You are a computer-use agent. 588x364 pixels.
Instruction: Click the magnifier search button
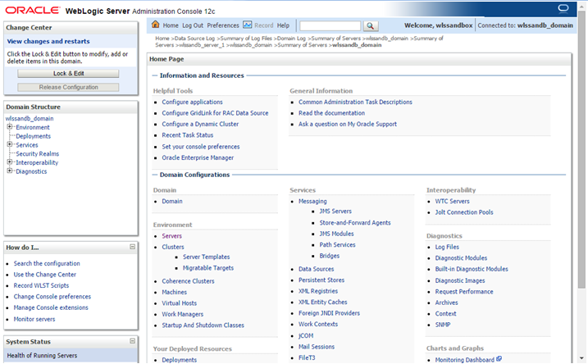coord(370,25)
